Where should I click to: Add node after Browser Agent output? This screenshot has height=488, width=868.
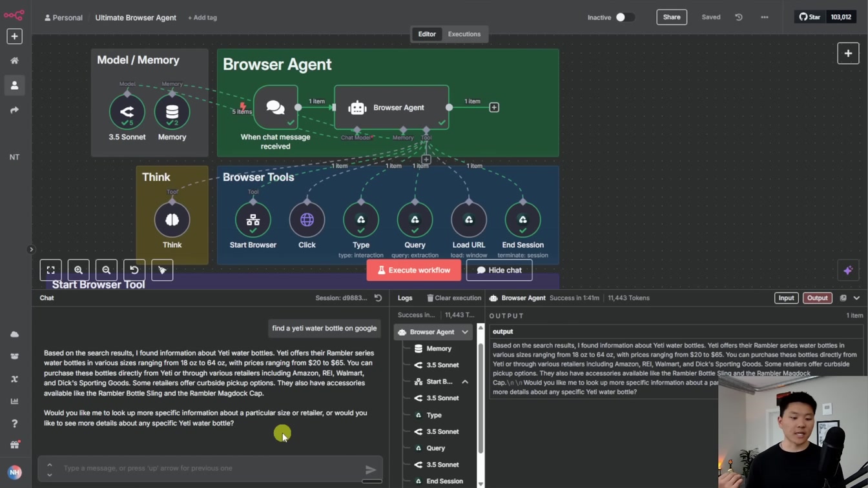point(494,107)
